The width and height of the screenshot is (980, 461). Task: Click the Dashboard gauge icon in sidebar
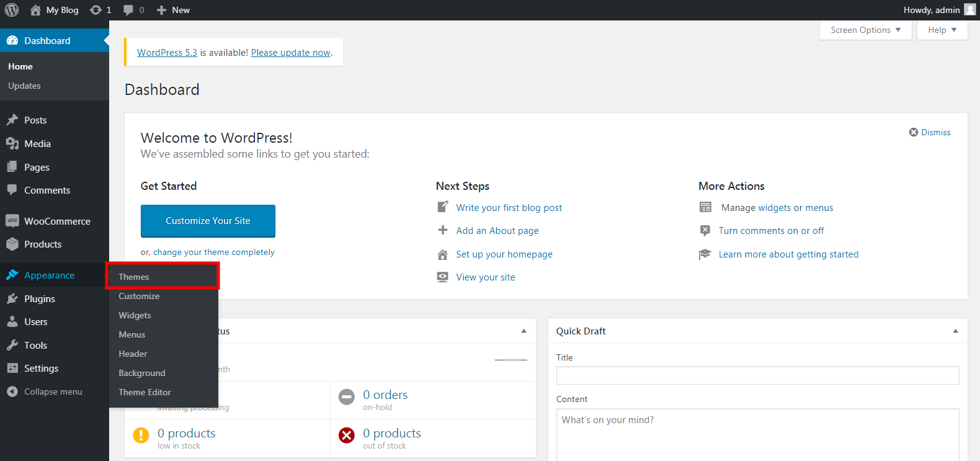coord(12,41)
